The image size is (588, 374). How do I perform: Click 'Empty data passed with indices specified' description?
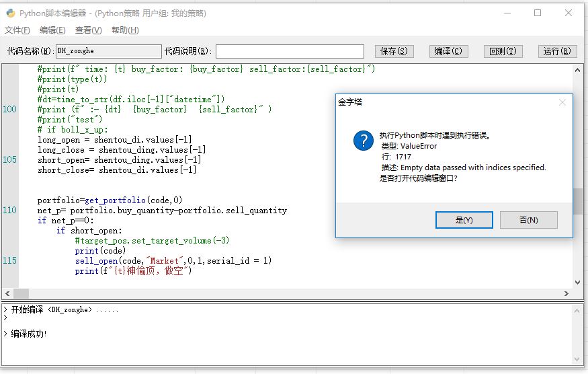(473, 167)
